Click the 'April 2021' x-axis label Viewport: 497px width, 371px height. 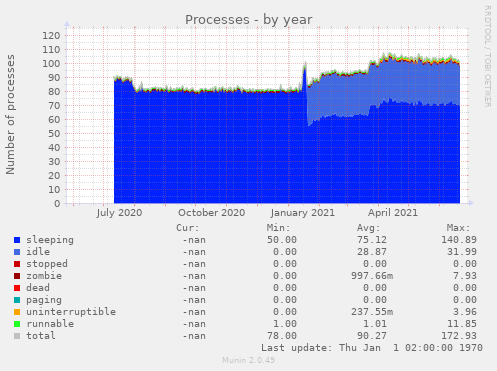point(393,213)
